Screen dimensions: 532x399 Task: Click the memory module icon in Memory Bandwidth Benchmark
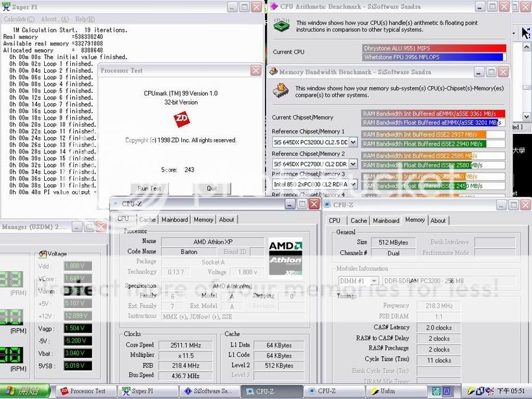pos(281,88)
